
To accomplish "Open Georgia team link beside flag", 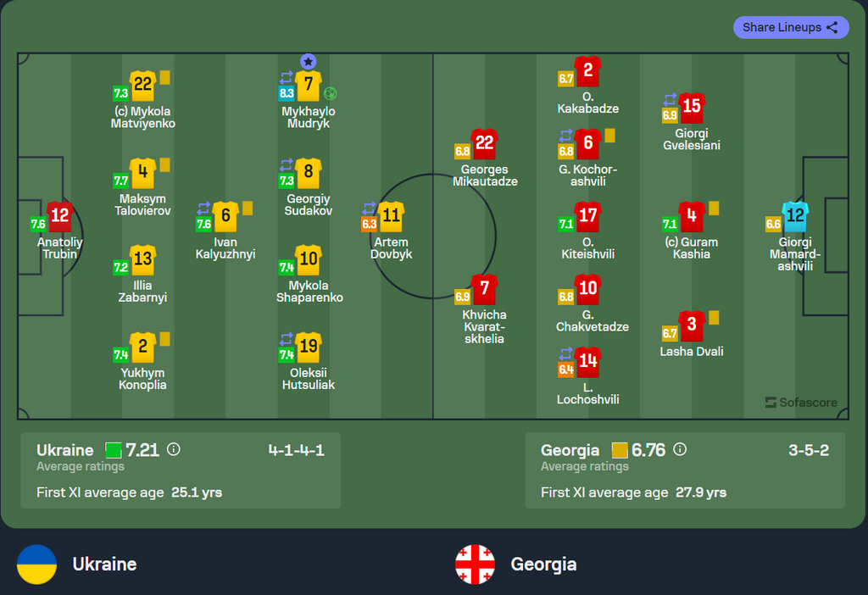I will point(543,564).
